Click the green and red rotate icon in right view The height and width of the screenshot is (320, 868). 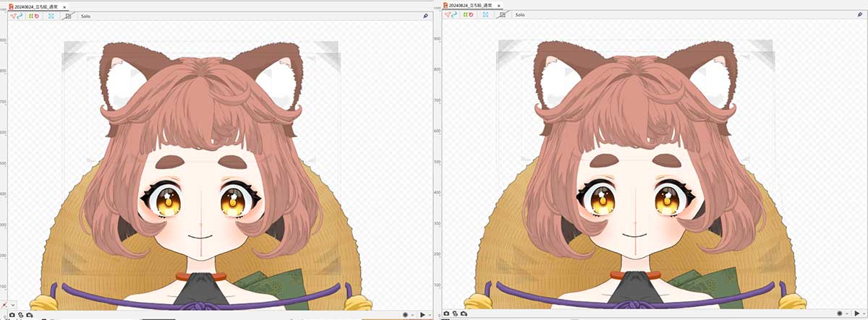(x=468, y=14)
